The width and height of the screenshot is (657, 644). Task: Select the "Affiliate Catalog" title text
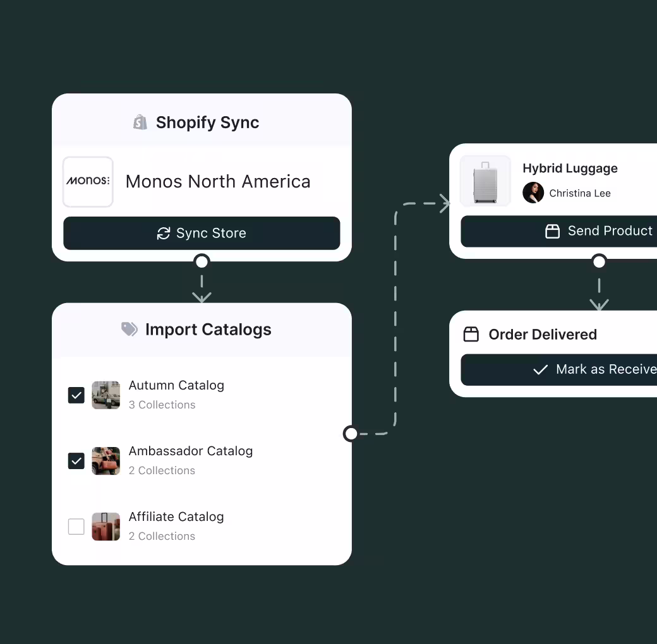click(x=176, y=516)
